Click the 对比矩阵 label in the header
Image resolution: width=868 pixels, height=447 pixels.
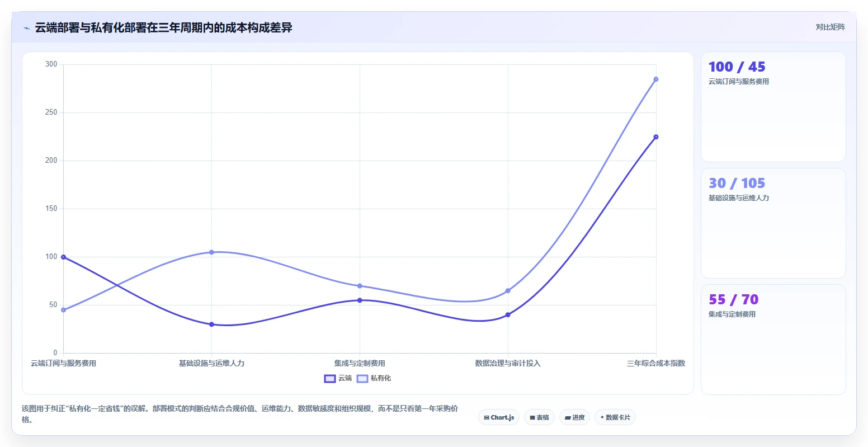click(x=831, y=27)
